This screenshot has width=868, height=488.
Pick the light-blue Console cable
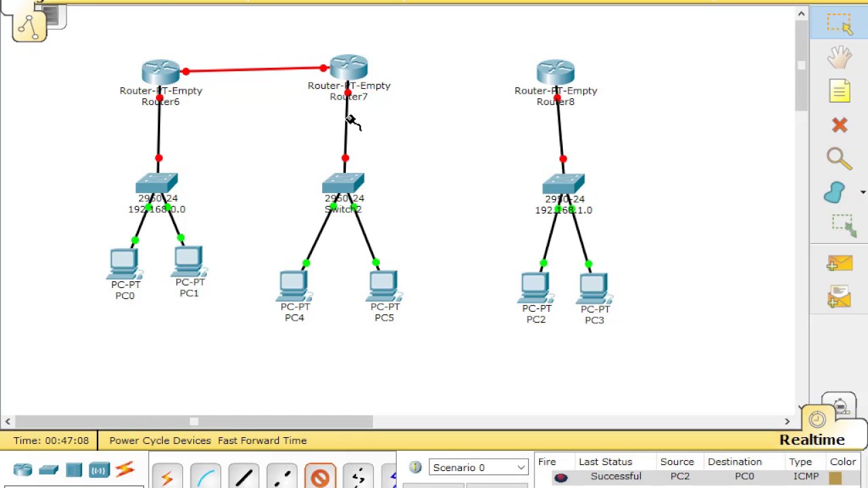[x=205, y=476]
